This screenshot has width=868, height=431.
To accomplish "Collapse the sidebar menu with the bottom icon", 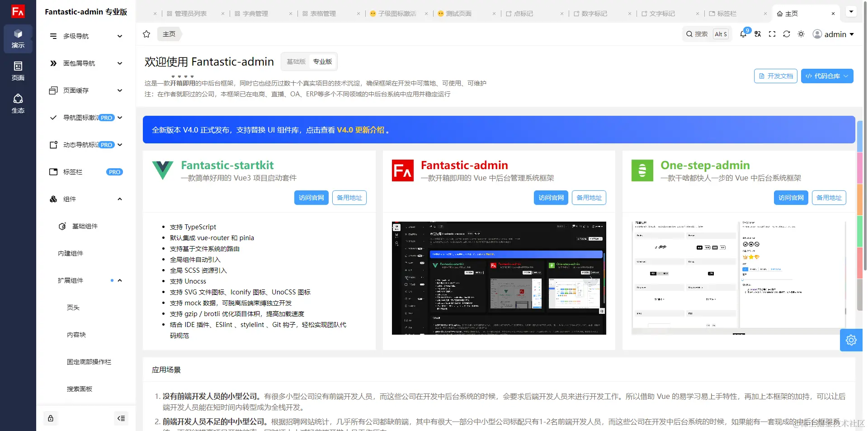I will click(x=121, y=418).
